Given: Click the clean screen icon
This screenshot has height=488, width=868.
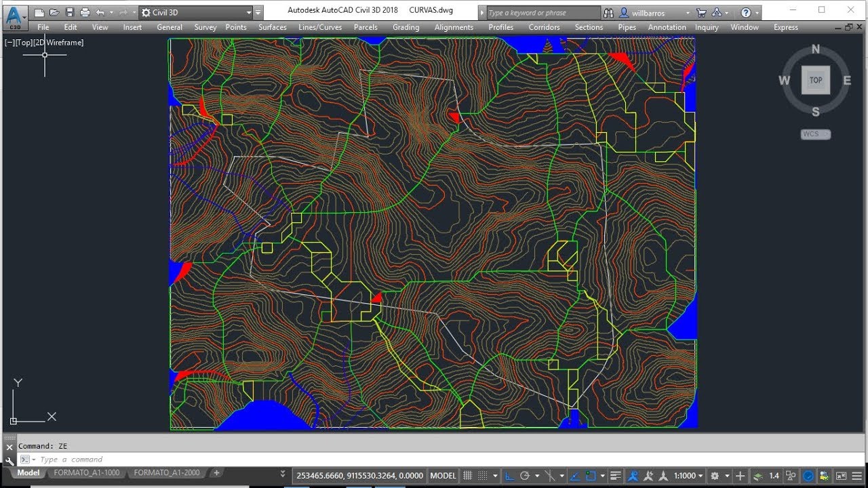Looking at the screenshot, I should tap(841, 476).
